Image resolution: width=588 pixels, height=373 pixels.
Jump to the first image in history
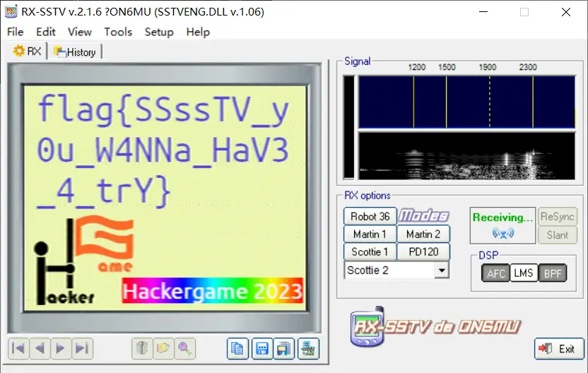(x=19, y=348)
